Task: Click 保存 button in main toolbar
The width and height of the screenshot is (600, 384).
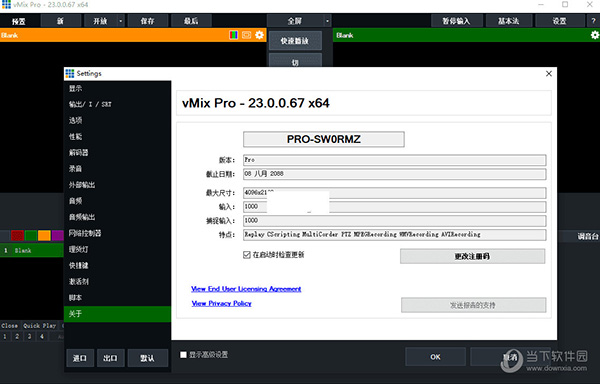Action: click(x=147, y=21)
